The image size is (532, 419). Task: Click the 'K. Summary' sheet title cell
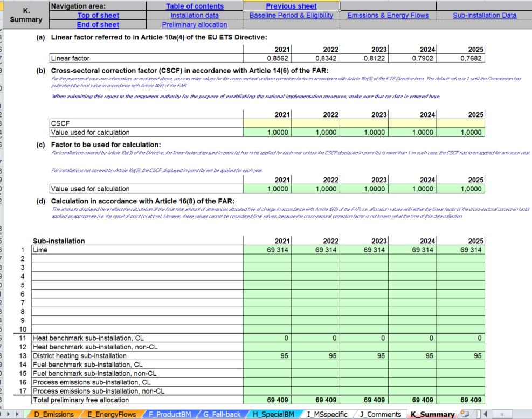(x=26, y=15)
